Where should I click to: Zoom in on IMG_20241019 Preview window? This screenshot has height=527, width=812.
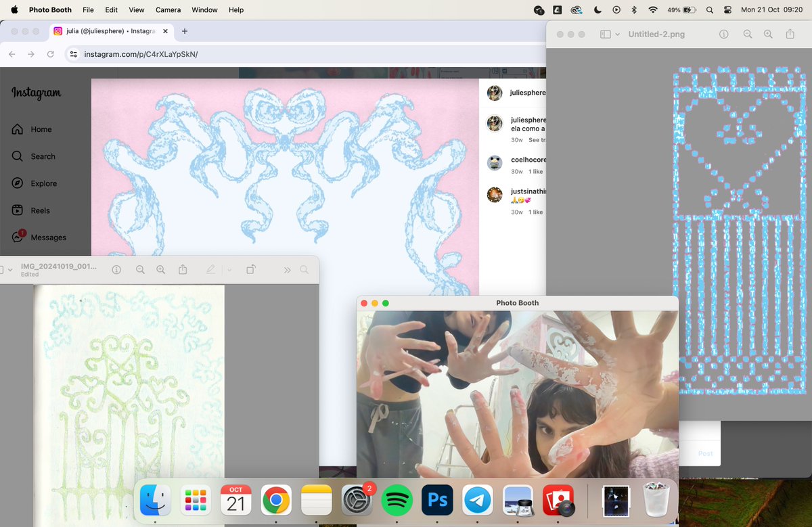(x=160, y=269)
